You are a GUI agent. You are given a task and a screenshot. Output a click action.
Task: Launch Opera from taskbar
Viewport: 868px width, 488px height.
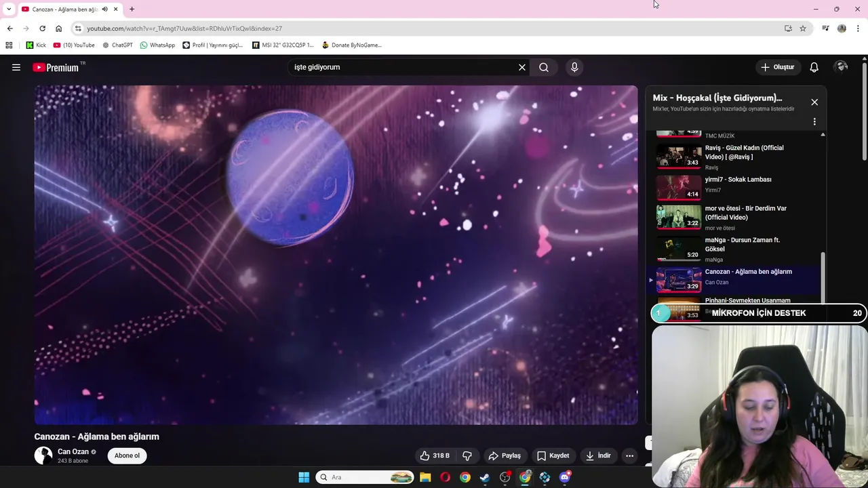pyautogui.click(x=445, y=477)
